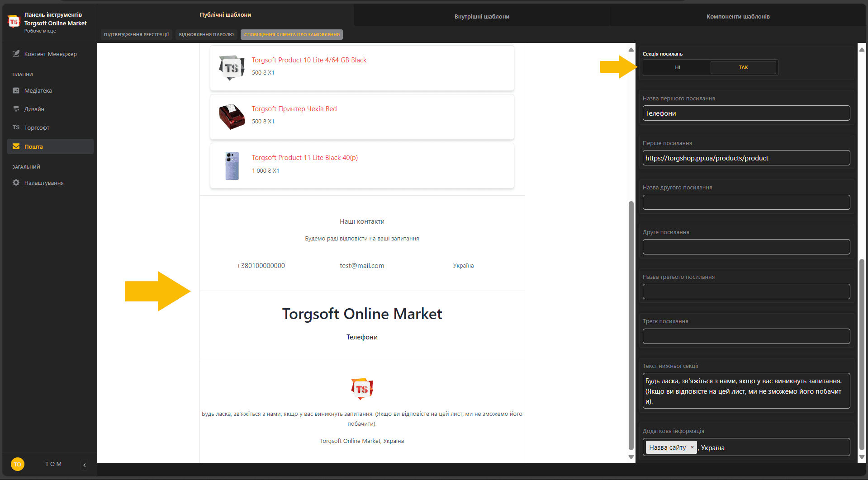
Task: Collapse the sidebar with chevron
Action: pos(85,465)
